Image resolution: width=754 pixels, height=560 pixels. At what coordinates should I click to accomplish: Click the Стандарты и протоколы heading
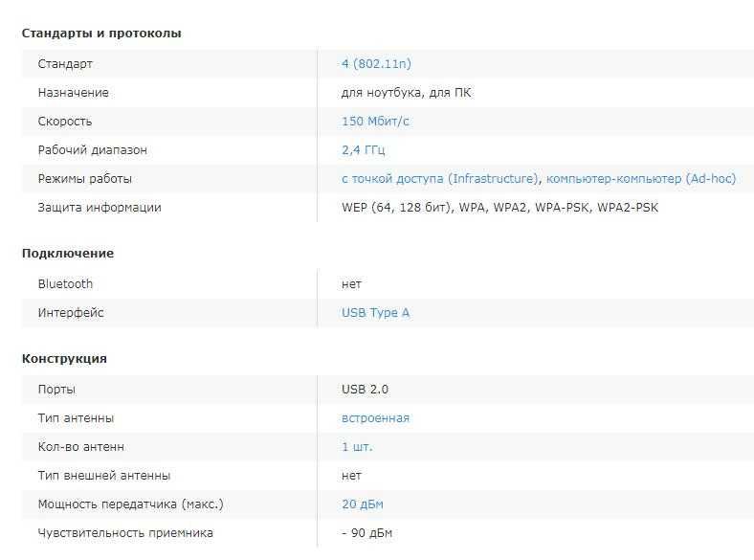[101, 34]
